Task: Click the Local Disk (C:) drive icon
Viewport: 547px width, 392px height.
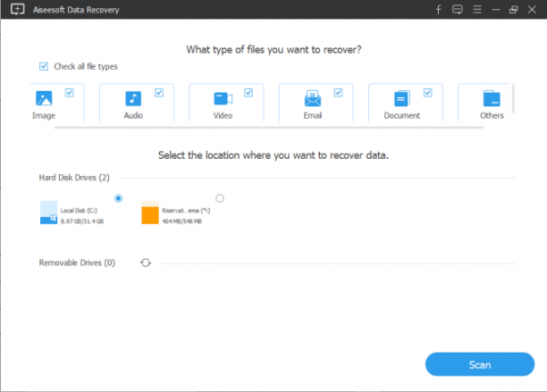Action: (48, 213)
